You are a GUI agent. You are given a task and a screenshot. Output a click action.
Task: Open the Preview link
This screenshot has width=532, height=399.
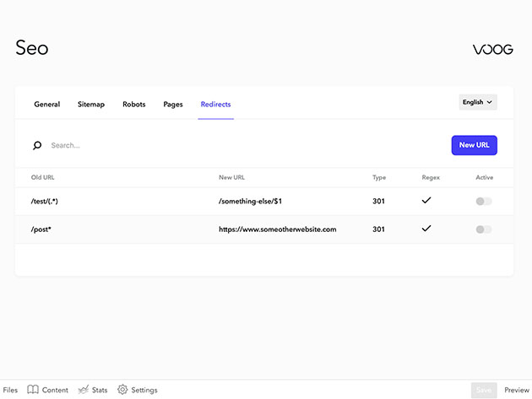click(x=517, y=390)
